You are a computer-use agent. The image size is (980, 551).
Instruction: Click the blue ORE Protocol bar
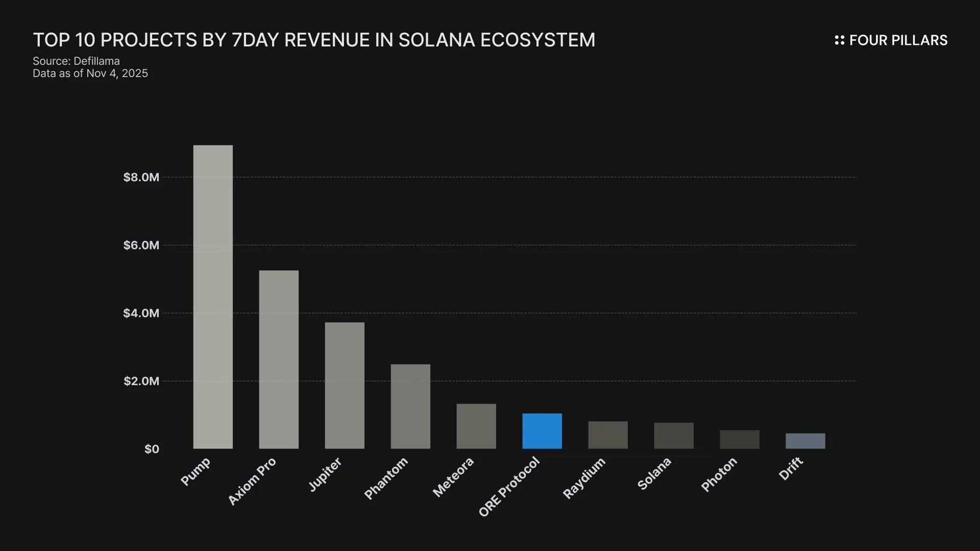click(542, 431)
